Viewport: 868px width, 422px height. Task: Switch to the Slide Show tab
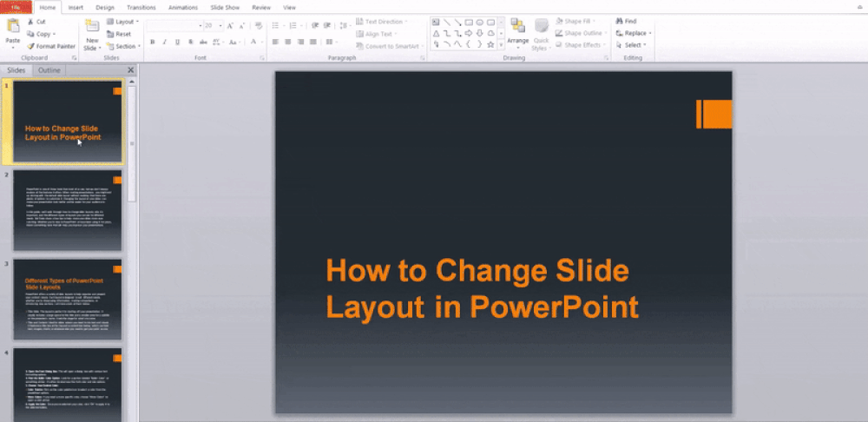pyautogui.click(x=225, y=8)
